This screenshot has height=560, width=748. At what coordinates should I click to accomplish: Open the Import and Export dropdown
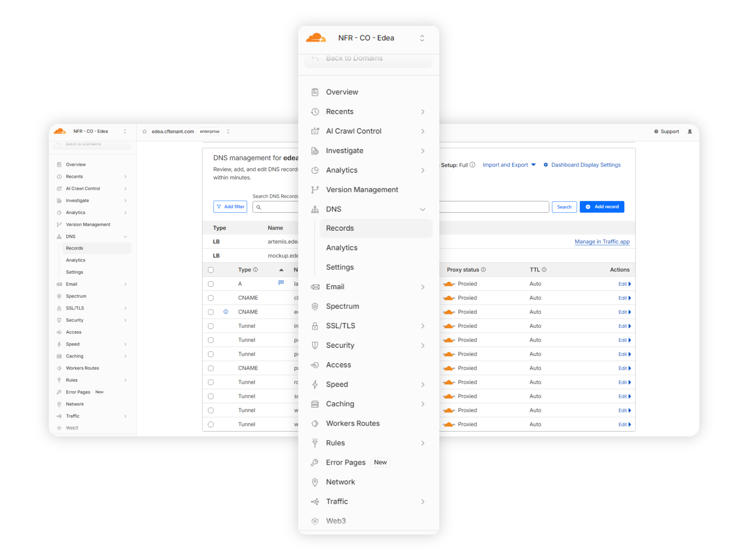tap(509, 165)
